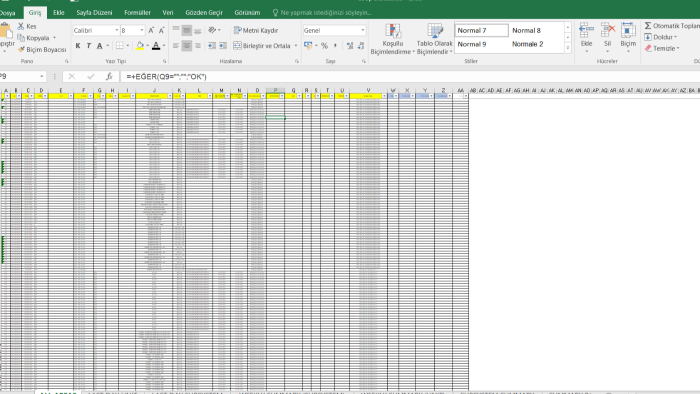Switch to the Sayfa Düzeni tab

point(94,12)
